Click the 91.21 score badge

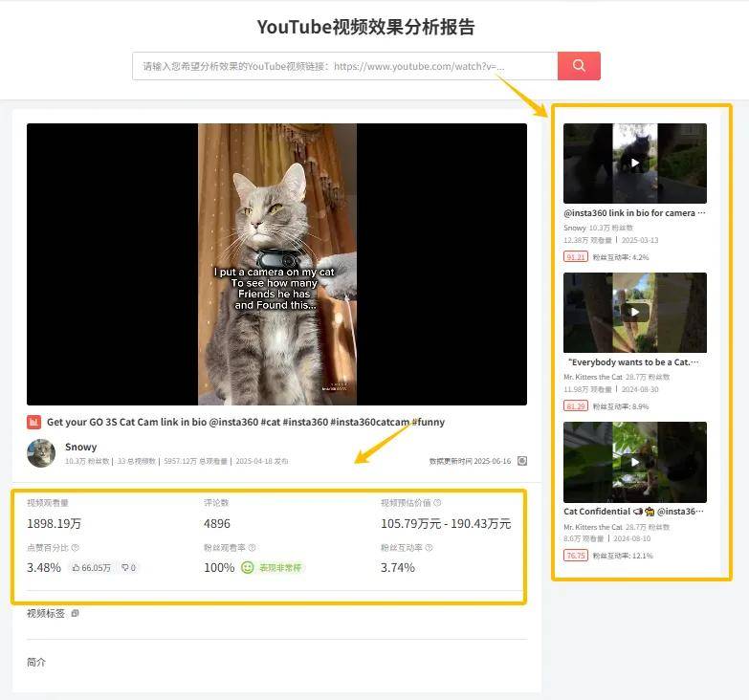576,257
